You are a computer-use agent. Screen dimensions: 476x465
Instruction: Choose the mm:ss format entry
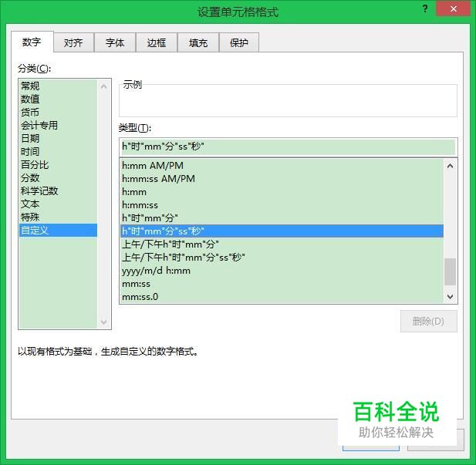point(282,284)
